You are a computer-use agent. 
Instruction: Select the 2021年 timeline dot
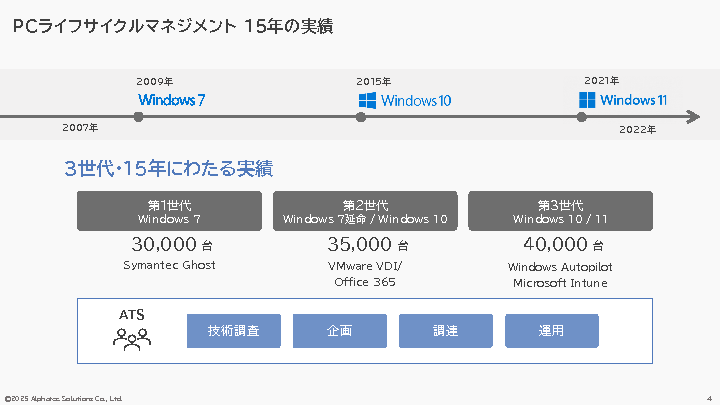(581, 117)
